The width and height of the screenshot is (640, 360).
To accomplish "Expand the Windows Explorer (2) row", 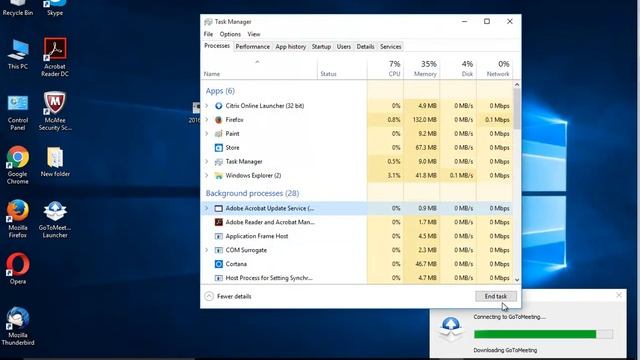I will pos(207,176).
